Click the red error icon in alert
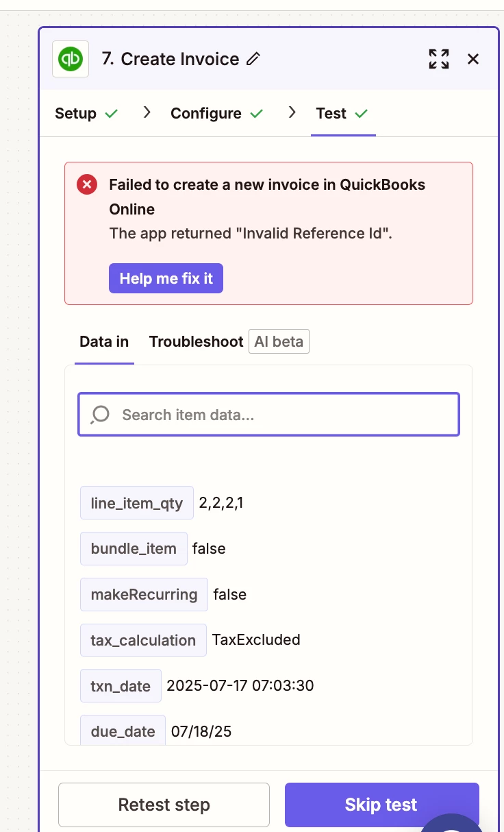 [x=87, y=184]
